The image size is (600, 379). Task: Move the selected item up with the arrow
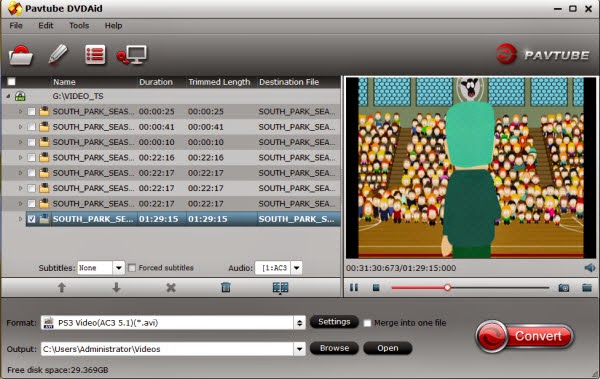pyautogui.click(x=62, y=288)
